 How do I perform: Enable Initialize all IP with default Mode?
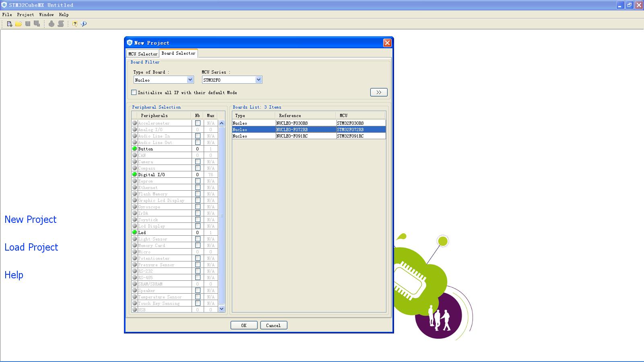(x=134, y=93)
